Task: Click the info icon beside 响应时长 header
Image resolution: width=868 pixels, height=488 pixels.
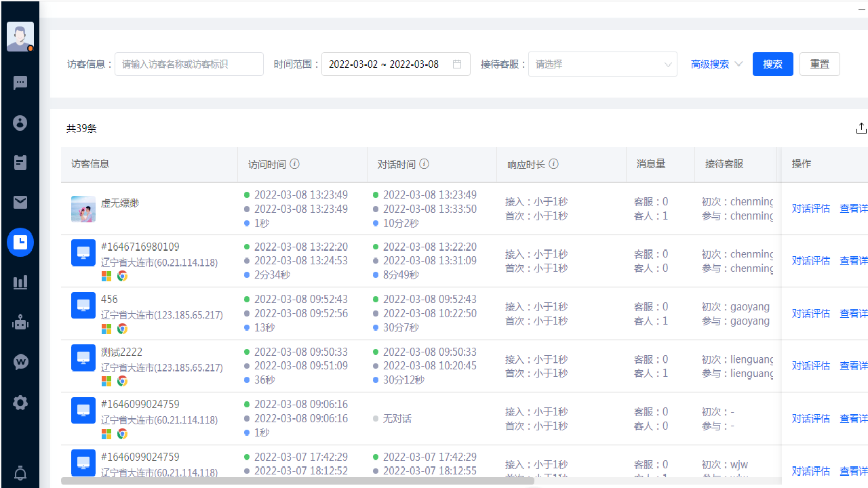Action: 554,163
